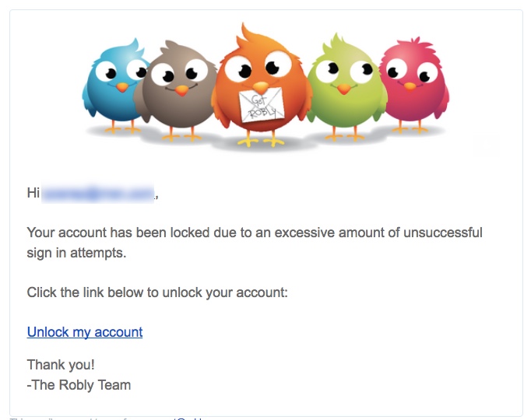The height and width of the screenshot is (420, 531).
Task: Click the pink bird's feet
Action: [x=410, y=128]
